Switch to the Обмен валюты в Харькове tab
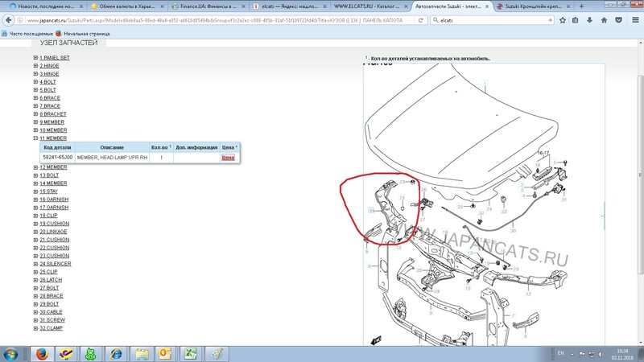 [127, 6]
